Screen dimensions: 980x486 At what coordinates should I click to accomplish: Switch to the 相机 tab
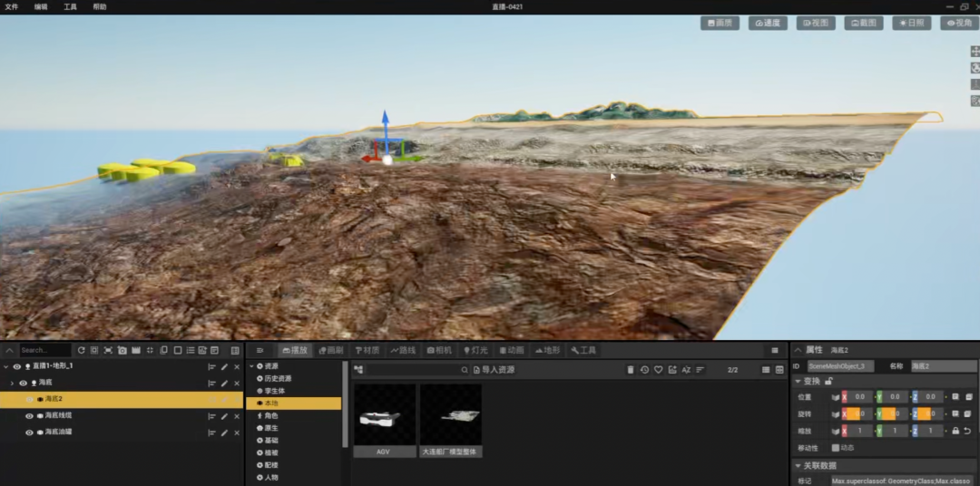tap(439, 350)
